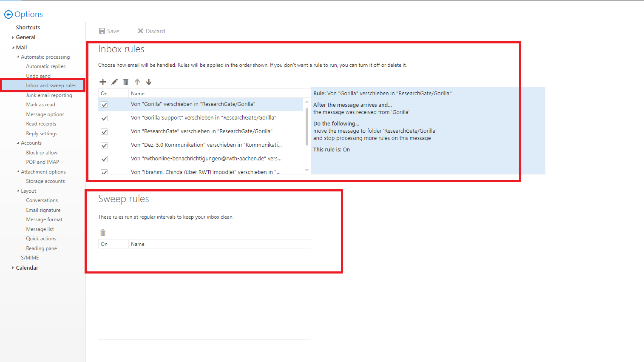Disable the 'Dez. 5.0 Kommunikation' rule checkbox
The image size is (644, 362).
pos(104,145)
